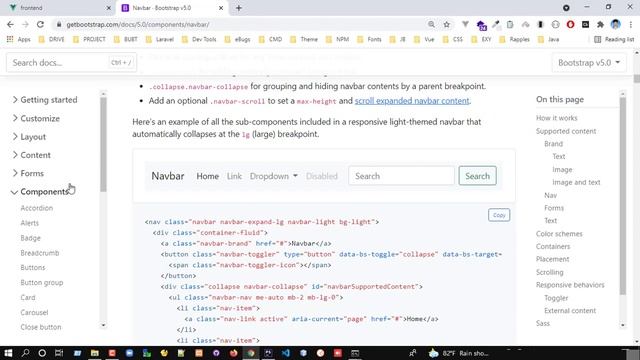Copy the navbar code snippet
The image size is (640, 360).
pyautogui.click(x=499, y=215)
